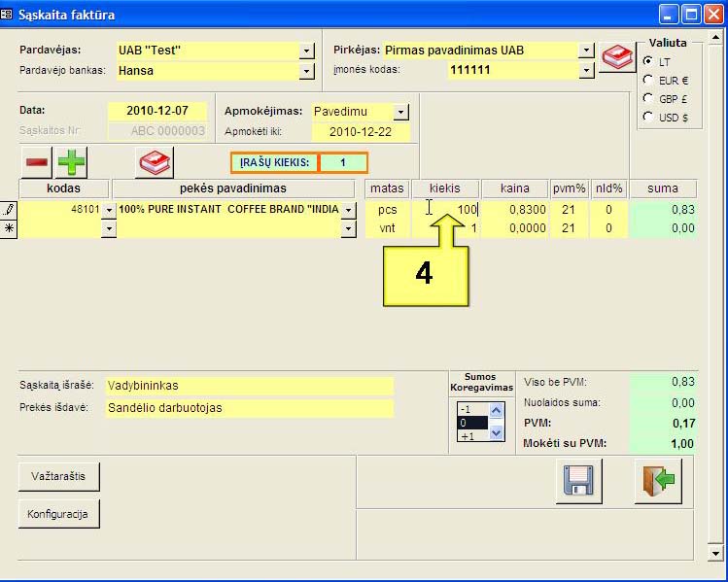Click the window title bar form icon
The height and width of the screenshot is (582, 728).
[x=6, y=15]
